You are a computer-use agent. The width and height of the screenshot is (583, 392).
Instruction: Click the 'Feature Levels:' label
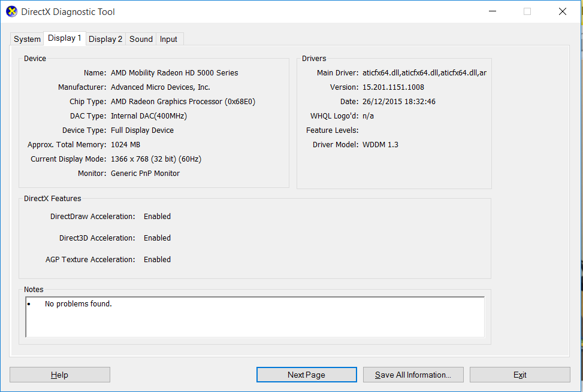pyautogui.click(x=333, y=130)
